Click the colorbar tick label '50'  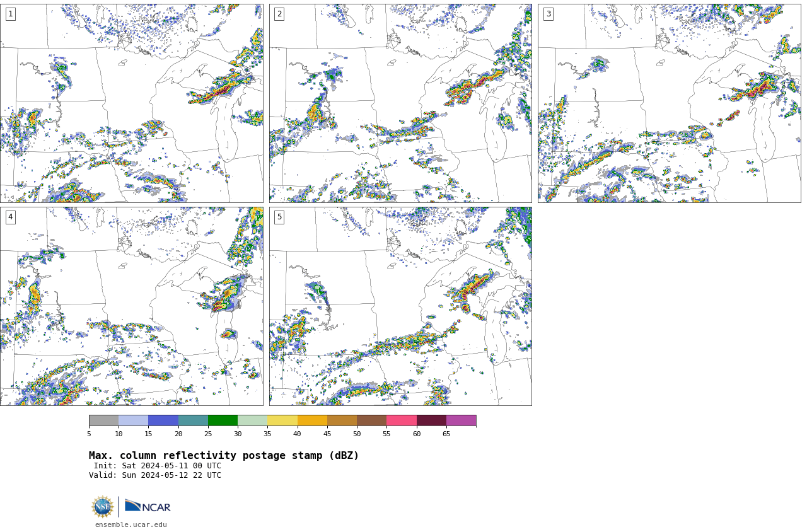point(357,434)
